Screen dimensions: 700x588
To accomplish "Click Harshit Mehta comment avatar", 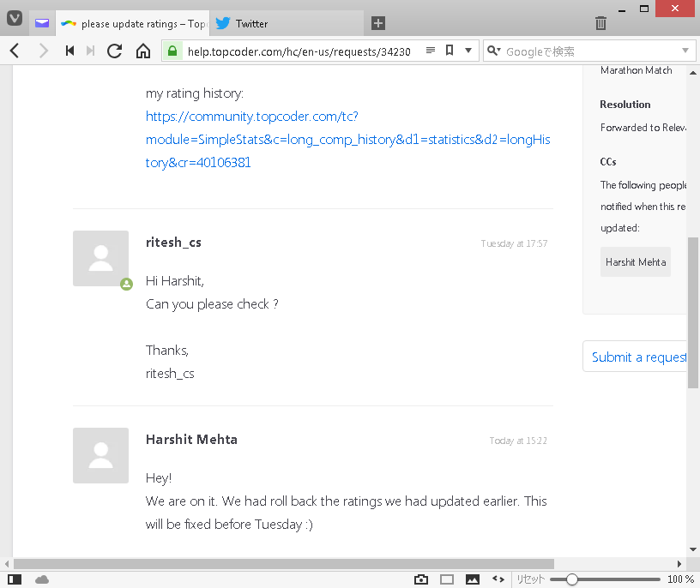I will pos(101,455).
